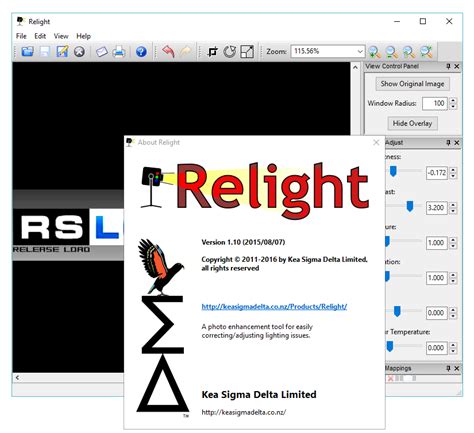Click the Print icon in the toolbar

pyautogui.click(x=119, y=52)
